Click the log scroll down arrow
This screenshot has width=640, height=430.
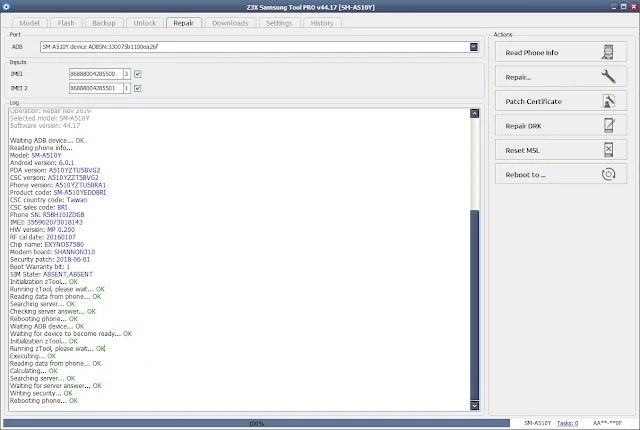click(x=474, y=406)
